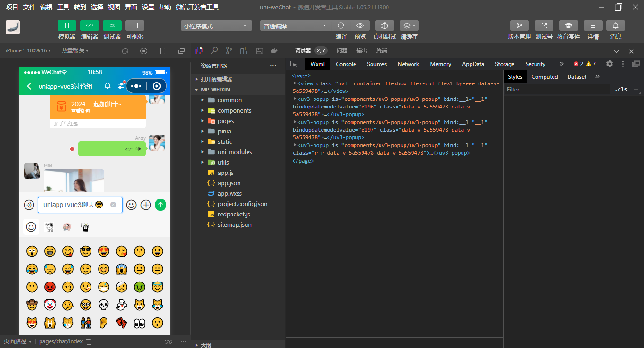Open the normal compile mode dropdown
The image size is (644, 348).
pyautogui.click(x=296, y=26)
